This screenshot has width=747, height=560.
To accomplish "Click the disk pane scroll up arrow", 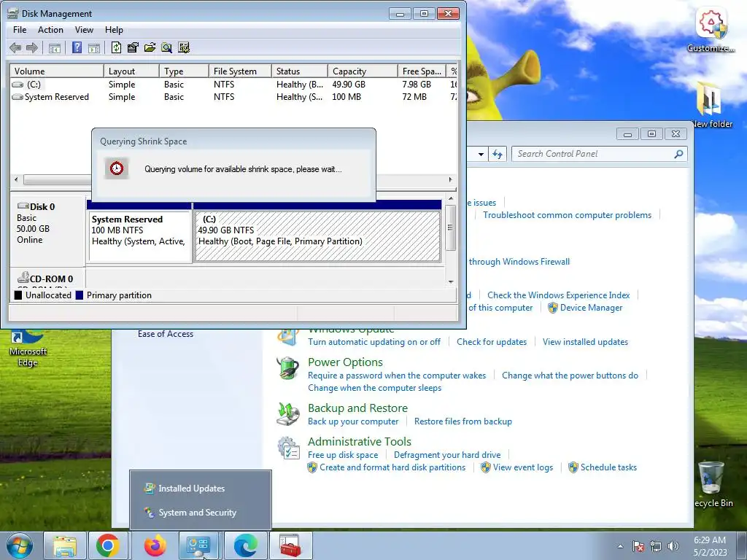I will click(x=451, y=198).
